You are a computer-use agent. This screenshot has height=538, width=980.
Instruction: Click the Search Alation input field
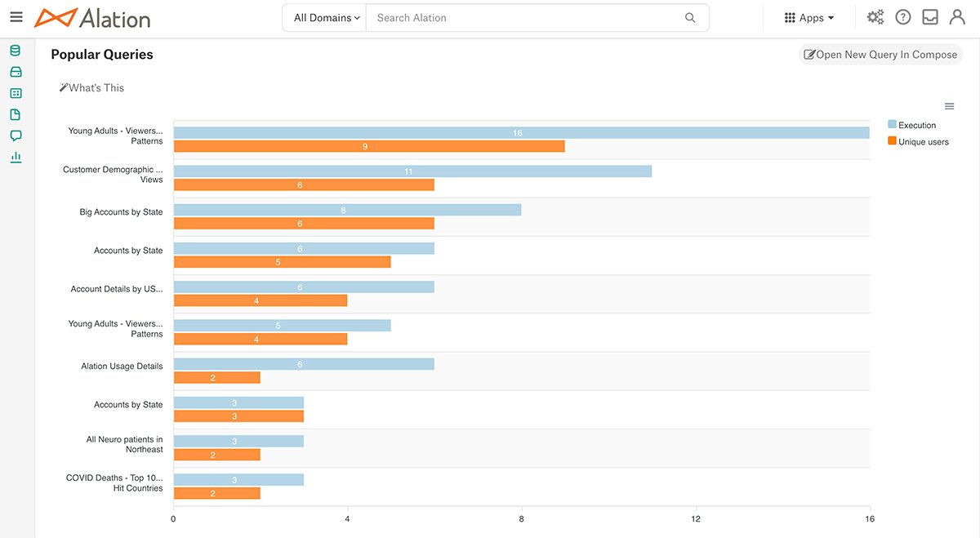click(527, 18)
